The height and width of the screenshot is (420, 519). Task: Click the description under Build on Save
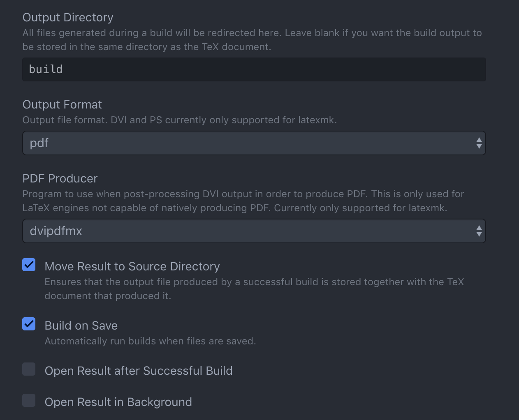coord(150,341)
